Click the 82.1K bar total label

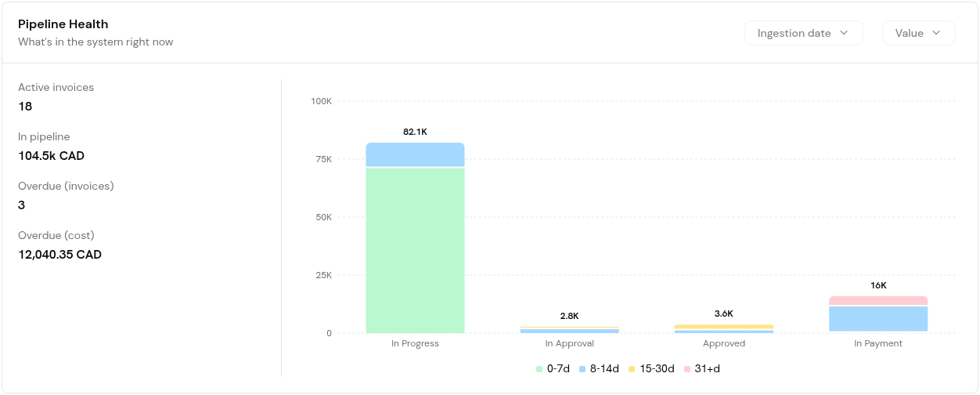point(416,132)
